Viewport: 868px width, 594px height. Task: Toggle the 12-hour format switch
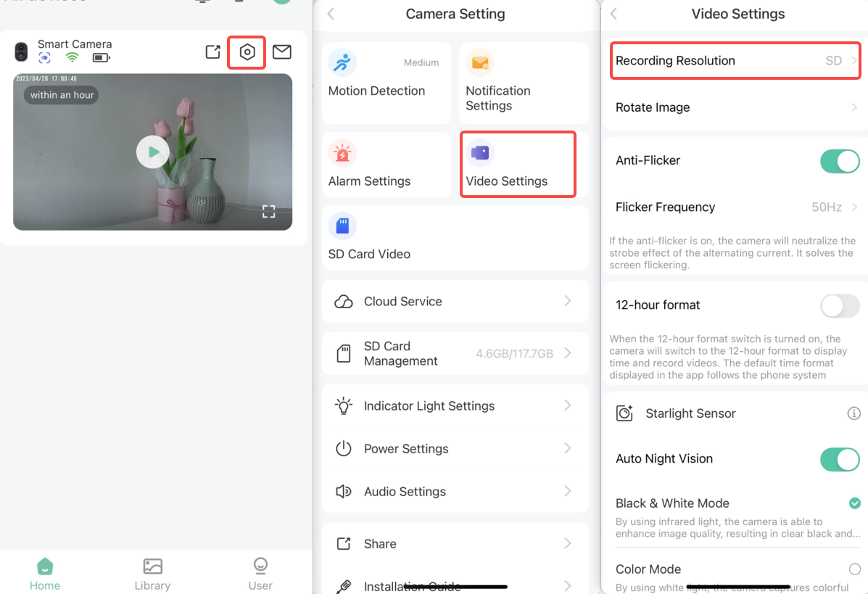point(840,305)
